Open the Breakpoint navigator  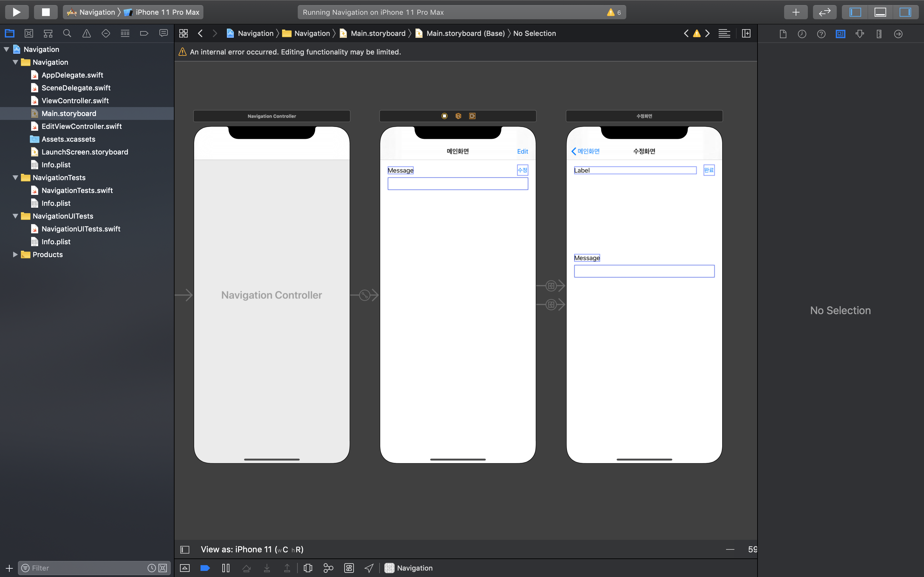coord(144,34)
